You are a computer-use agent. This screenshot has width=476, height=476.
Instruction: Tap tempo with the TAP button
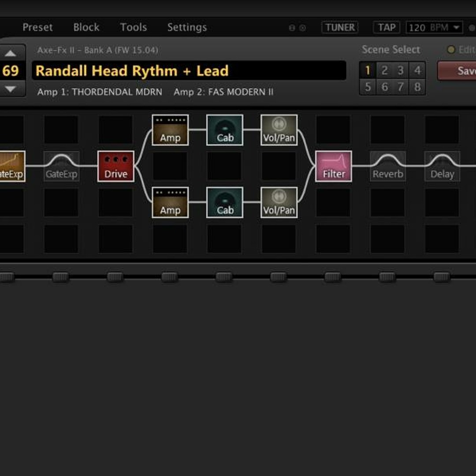[x=387, y=27]
